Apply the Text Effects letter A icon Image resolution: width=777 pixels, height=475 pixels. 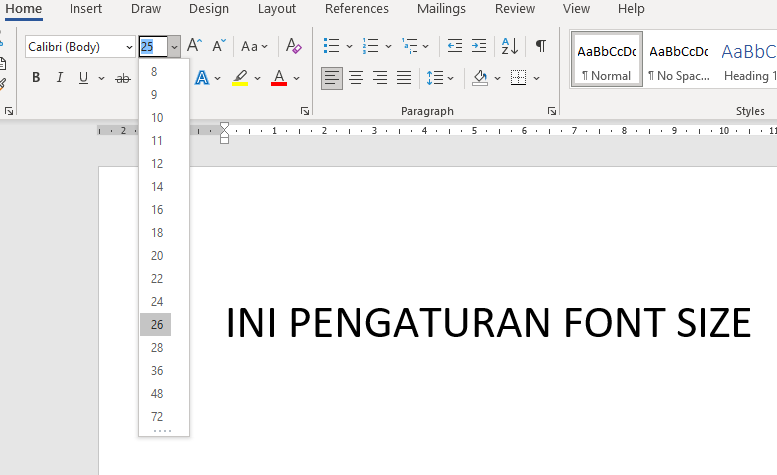(x=202, y=78)
